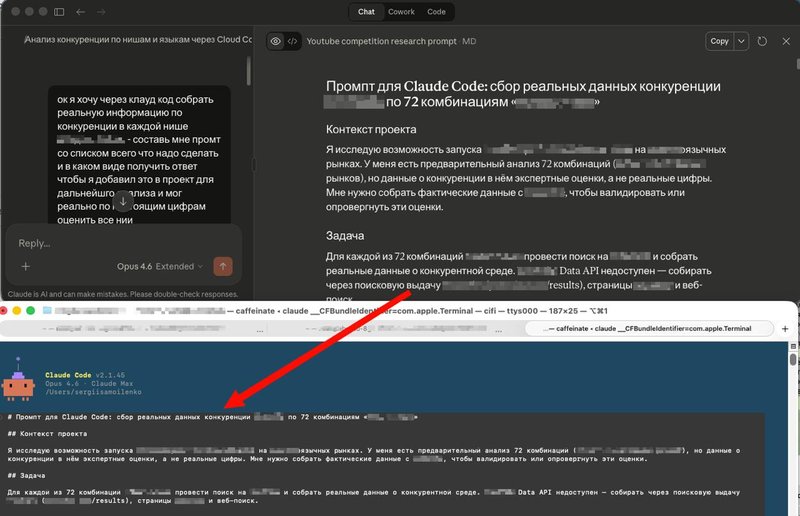The width and height of the screenshot is (800, 516).
Task: Add attachment with plus icon
Action: [26, 266]
